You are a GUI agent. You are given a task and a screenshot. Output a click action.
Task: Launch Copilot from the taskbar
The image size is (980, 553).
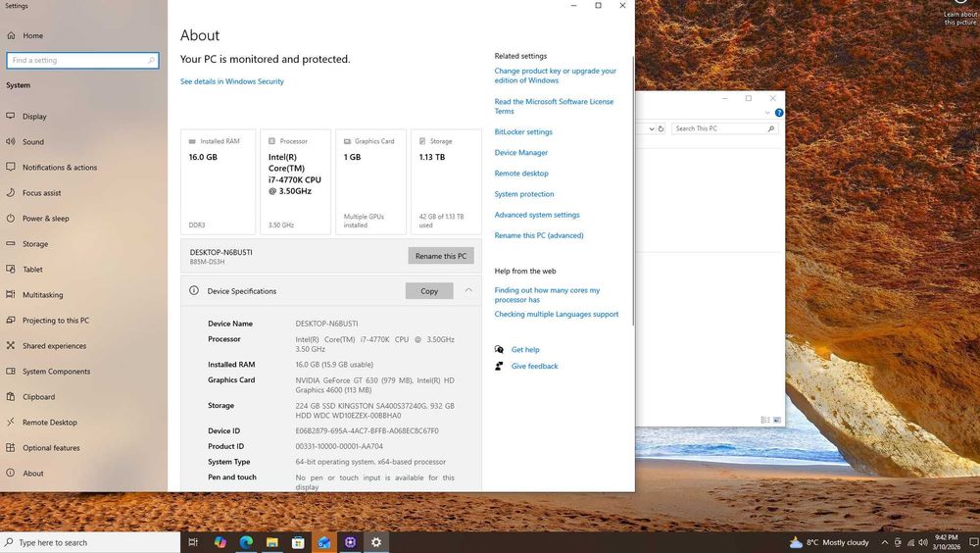pyautogui.click(x=220, y=542)
